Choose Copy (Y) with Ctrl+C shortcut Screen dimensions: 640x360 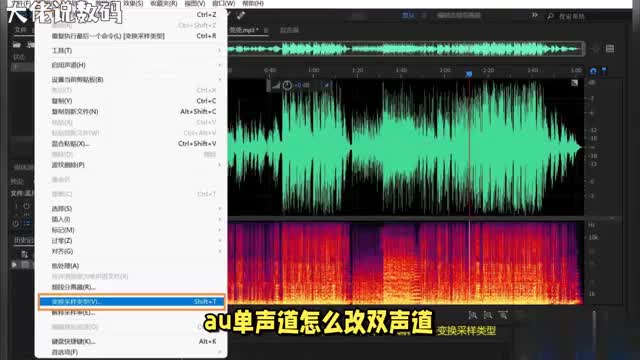point(131,101)
